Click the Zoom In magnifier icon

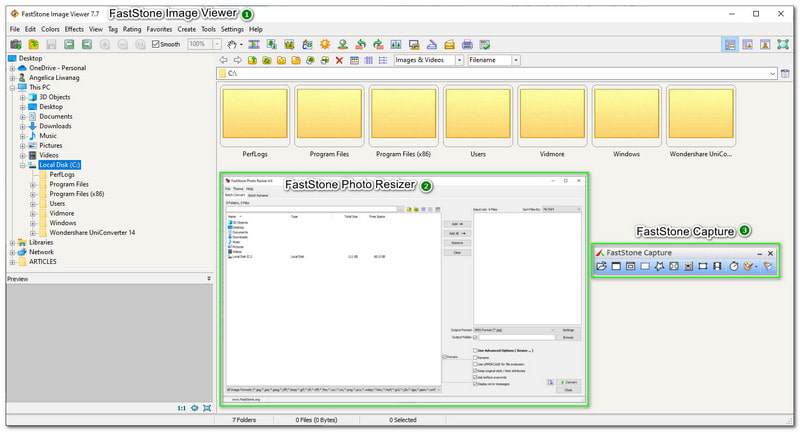point(104,45)
